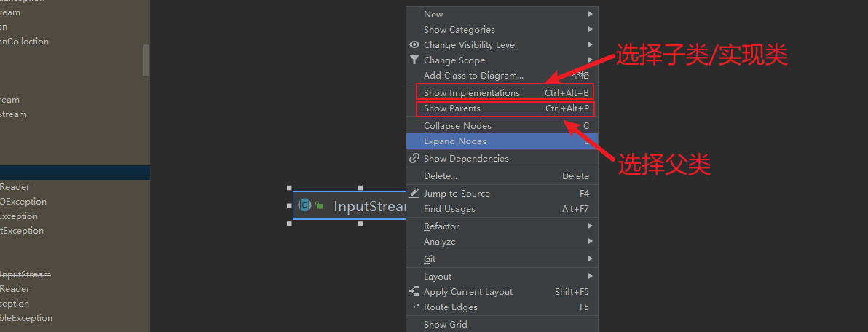868x332 pixels.
Task: Expand the New submenu arrow
Action: point(591,14)
